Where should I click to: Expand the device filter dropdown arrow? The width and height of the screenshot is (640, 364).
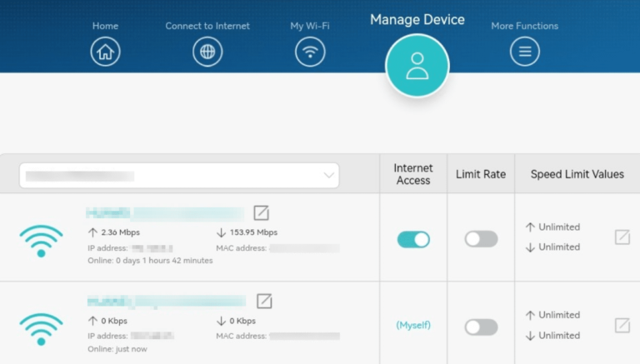[x=328, y=176]
